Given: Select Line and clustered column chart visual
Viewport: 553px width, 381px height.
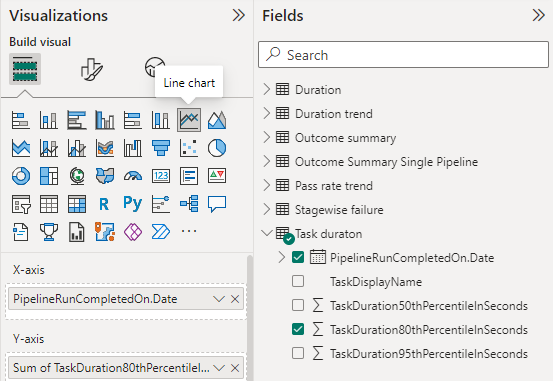Looking at the screenshot, I should (x=77, y=148).
